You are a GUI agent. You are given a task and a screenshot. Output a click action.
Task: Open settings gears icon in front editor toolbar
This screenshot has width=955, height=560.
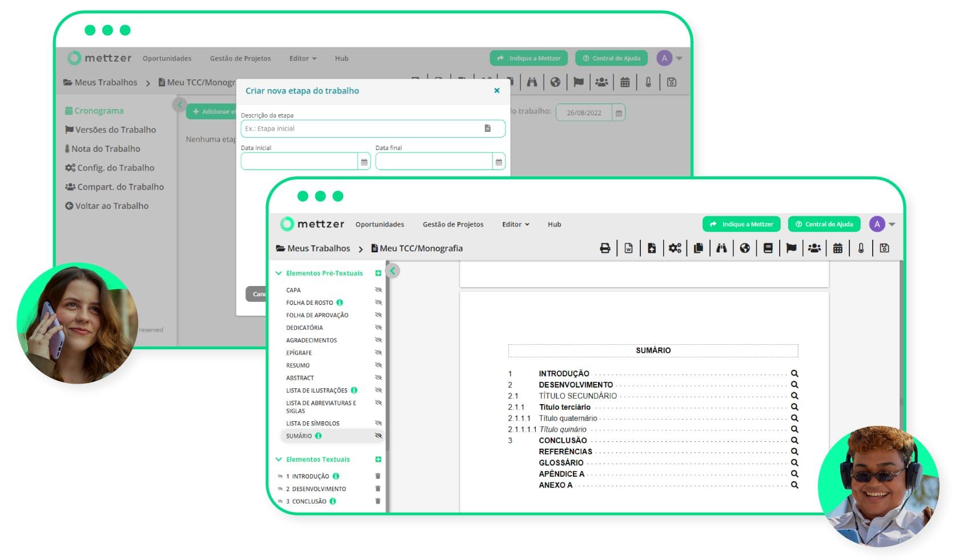675,248
